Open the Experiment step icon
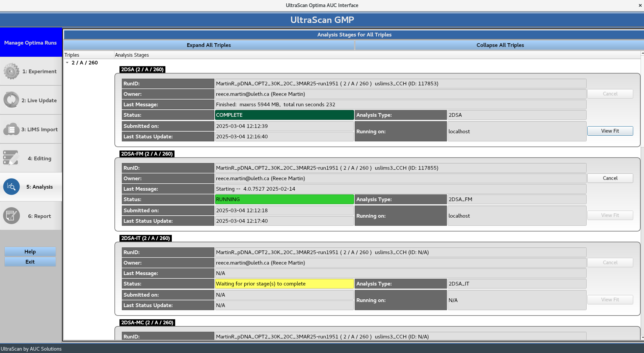644x353 pixels. pyautogui.click(x=11, y=71)
